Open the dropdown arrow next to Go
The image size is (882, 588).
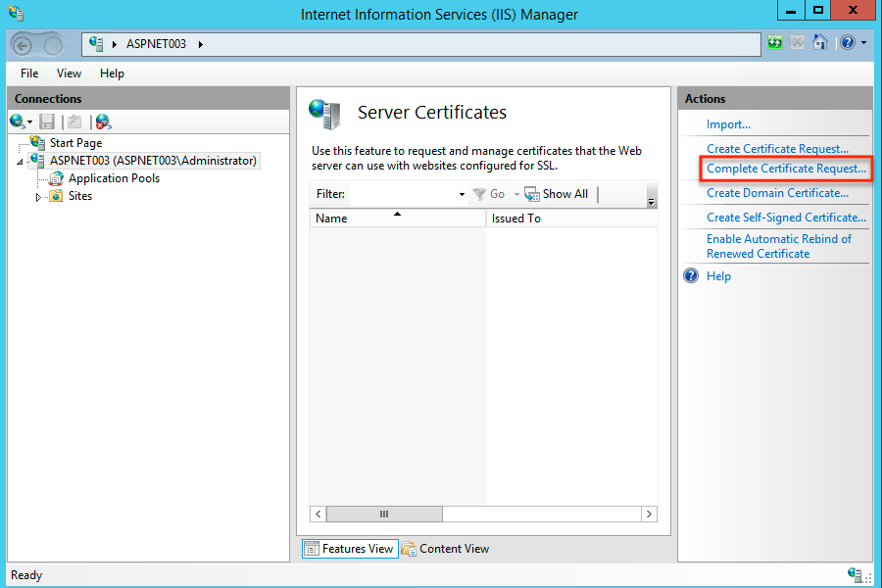coord(516,194)
